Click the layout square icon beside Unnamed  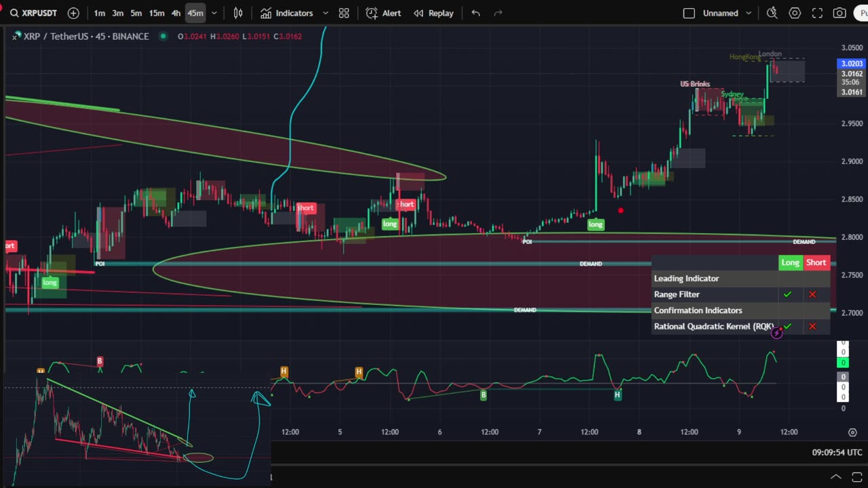point(689,13)
